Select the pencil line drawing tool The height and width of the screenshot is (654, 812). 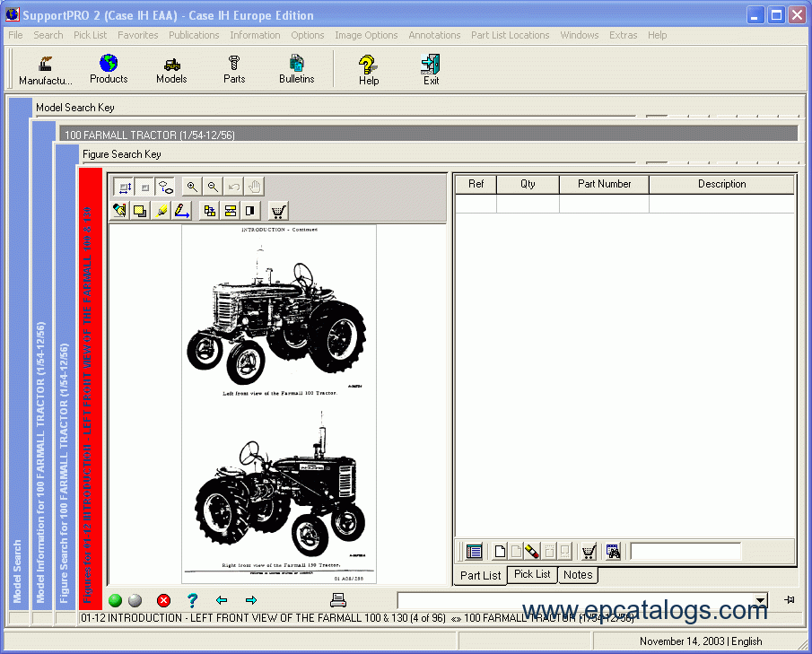182,211
